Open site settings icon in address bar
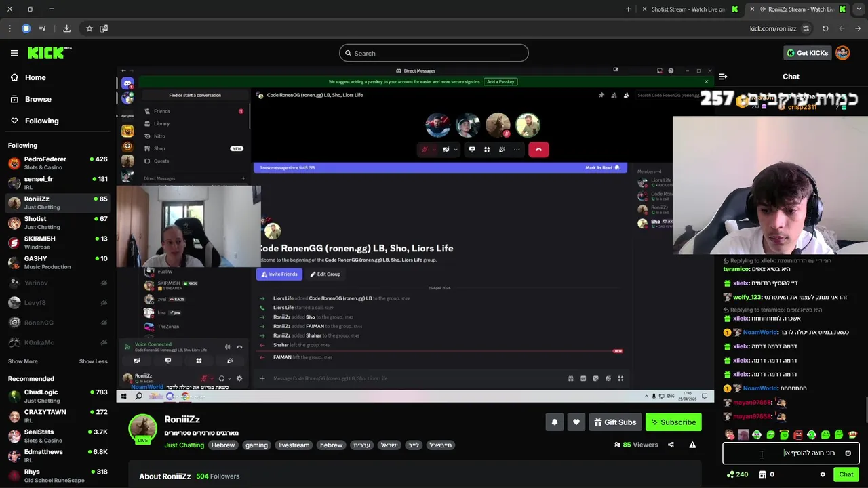The width and height of the screenshot is (868, 488). (x=806, y=28)
